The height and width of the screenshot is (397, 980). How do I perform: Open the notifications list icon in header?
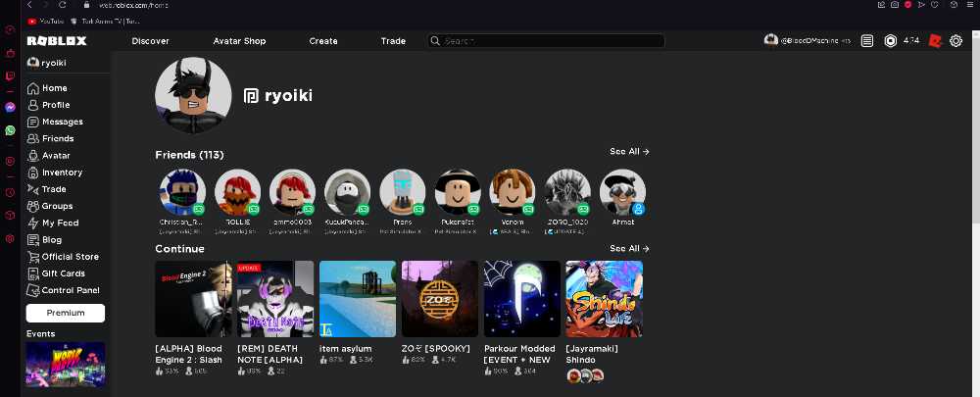pyautogui.click(x=866, y=41)
